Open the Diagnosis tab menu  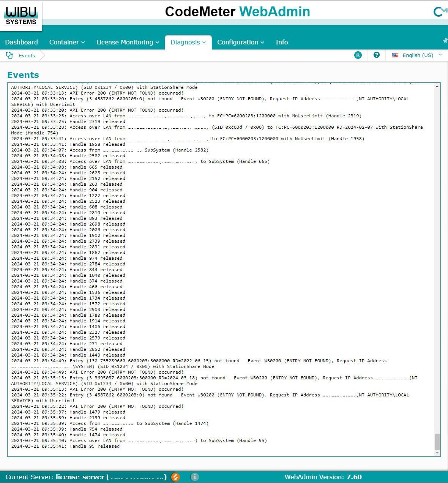pyautogui.click(x=188, y=42)
